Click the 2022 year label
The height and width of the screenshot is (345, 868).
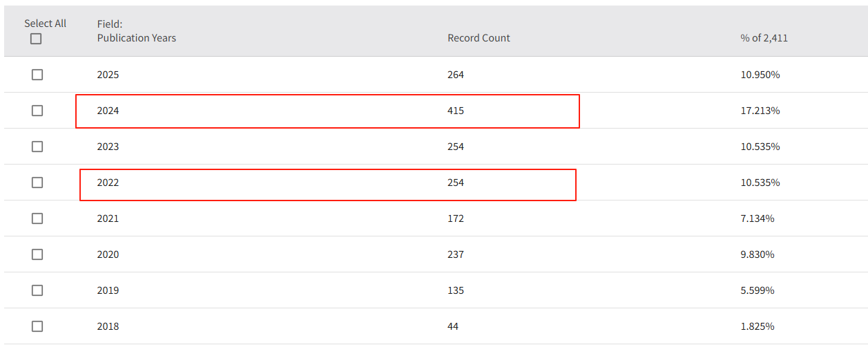click(108, 183)
